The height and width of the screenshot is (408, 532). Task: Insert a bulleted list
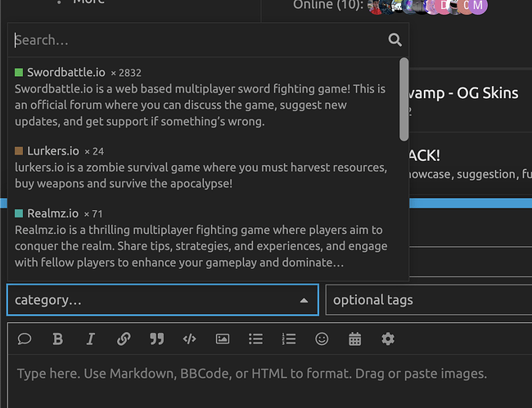click(x=255, y=339)
